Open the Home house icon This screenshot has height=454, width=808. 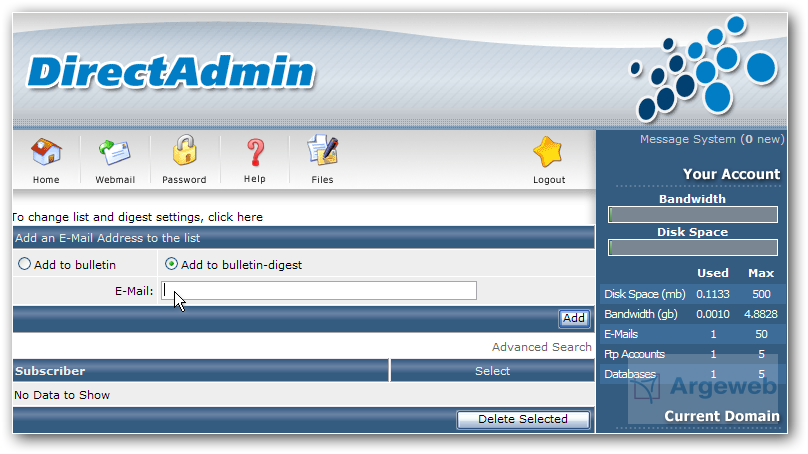pos(46,152)
